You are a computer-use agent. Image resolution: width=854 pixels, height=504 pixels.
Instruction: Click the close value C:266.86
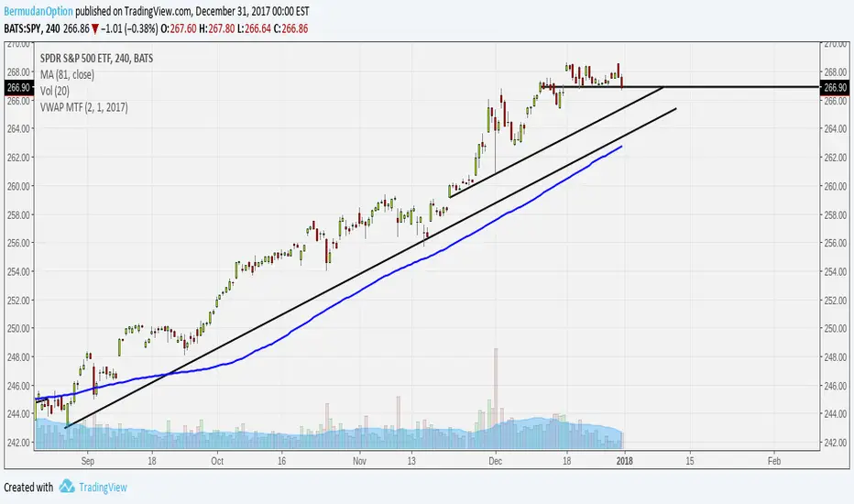pos(290,28)
